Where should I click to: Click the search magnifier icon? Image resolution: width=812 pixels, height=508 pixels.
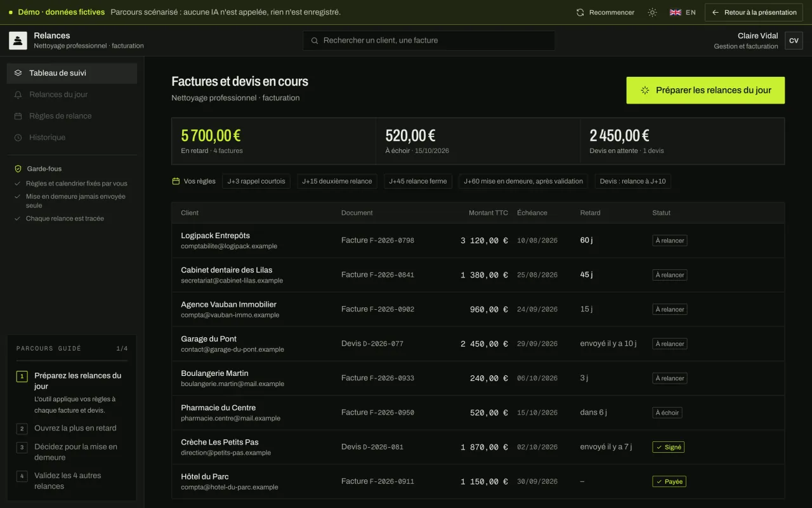point(315,41)
